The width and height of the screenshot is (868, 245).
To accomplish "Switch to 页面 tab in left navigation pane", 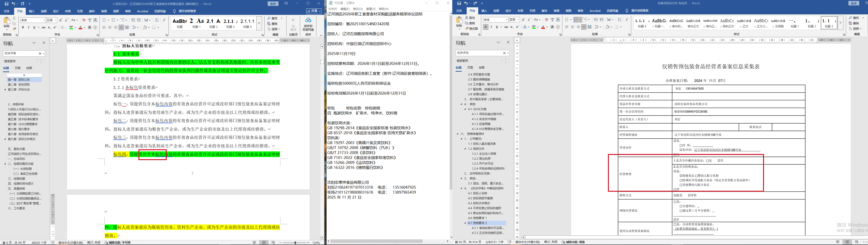I will coord(17,68).
